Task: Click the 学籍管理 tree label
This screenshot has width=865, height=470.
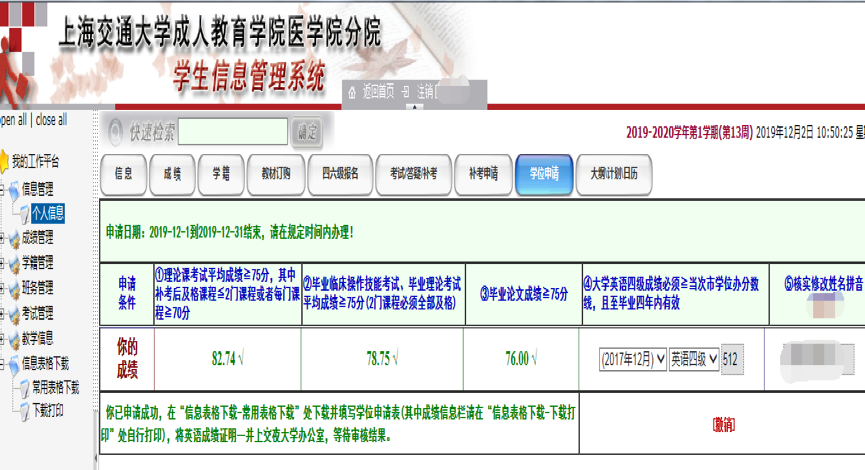Action: 38,263
